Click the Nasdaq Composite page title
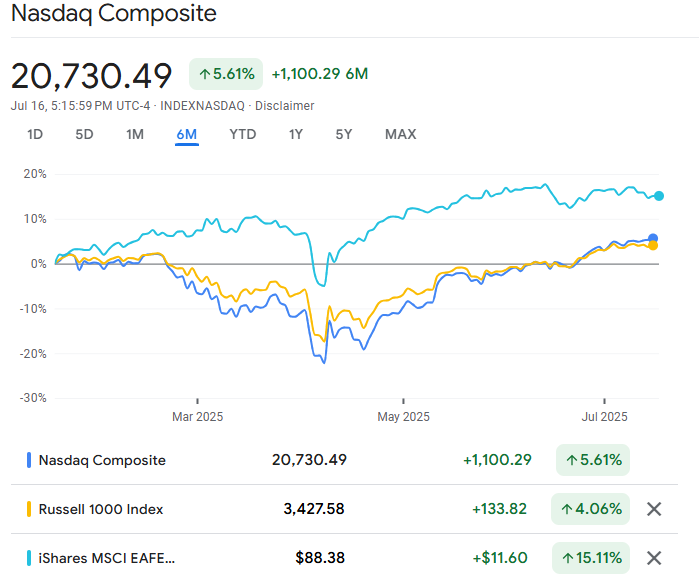 (114, 13)
